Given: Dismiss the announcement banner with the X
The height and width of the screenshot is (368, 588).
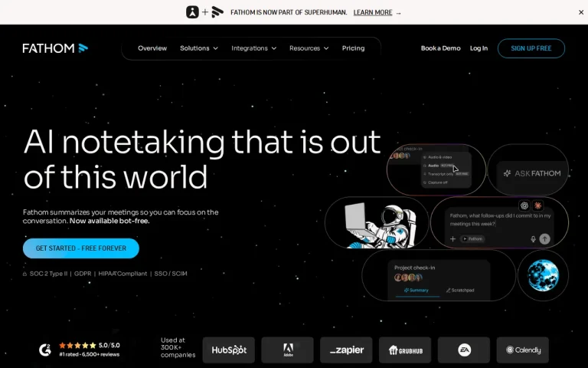Looking at the screenshot, I should point(581,12).
